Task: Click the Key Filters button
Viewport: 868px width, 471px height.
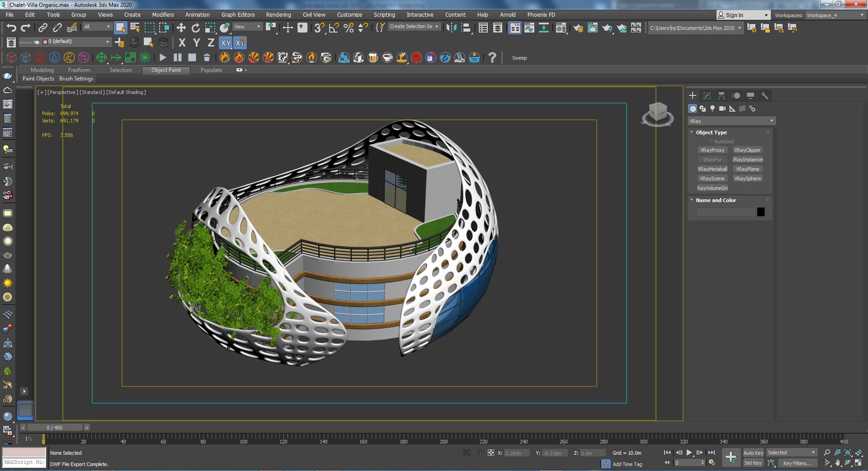Action: pyautogui.click(x=797, y=463)
